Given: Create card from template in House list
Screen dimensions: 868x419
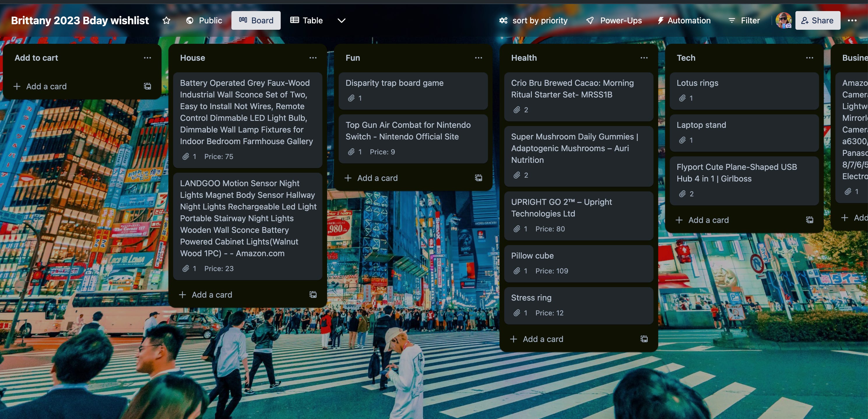Looking at the screenshot, I should (x=313, y=294).
